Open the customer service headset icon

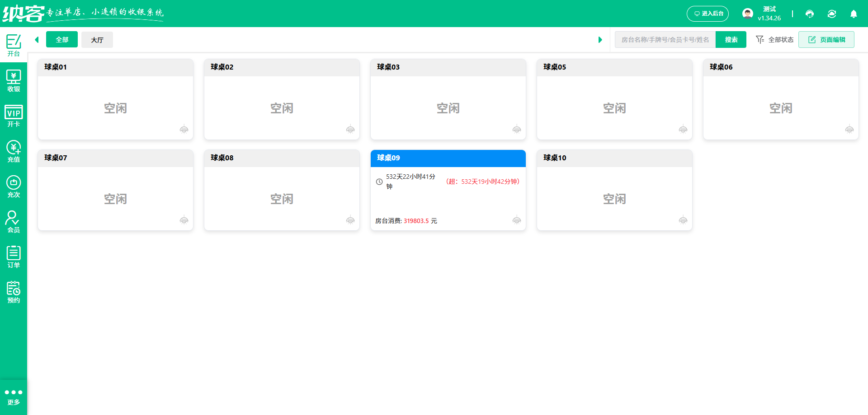(x=809, y=14)
